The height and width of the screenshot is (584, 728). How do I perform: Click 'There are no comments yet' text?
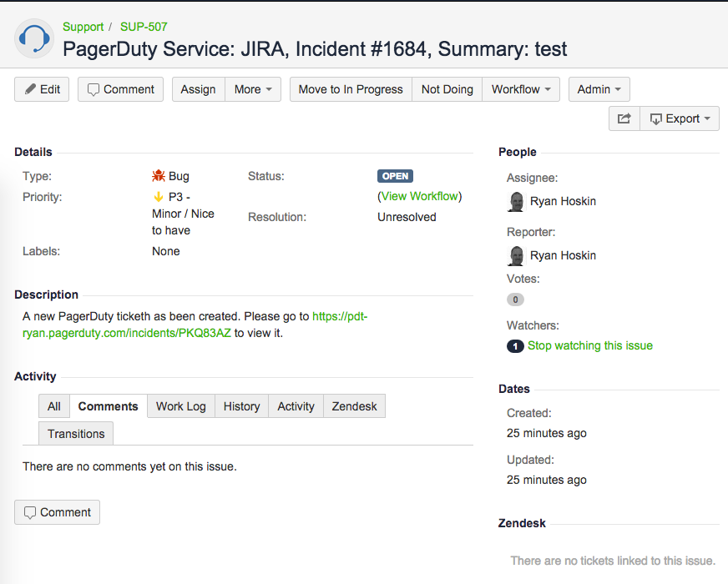click(x=129, y=466)
